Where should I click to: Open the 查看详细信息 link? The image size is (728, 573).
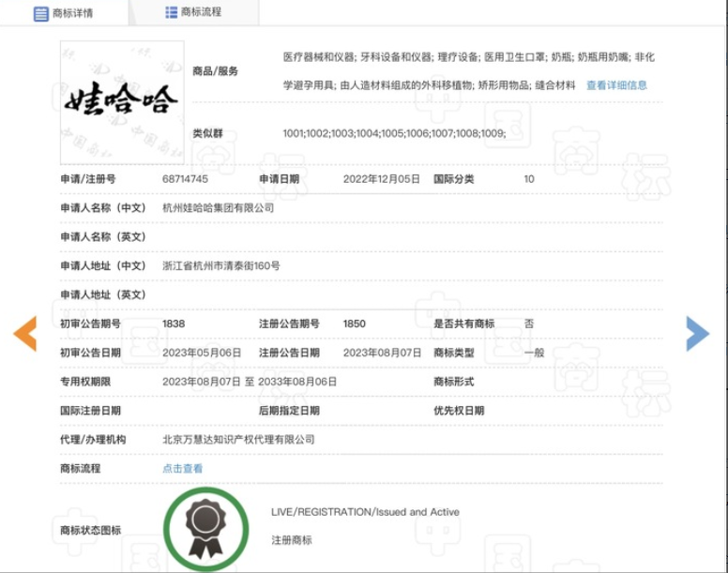(616, 85)
